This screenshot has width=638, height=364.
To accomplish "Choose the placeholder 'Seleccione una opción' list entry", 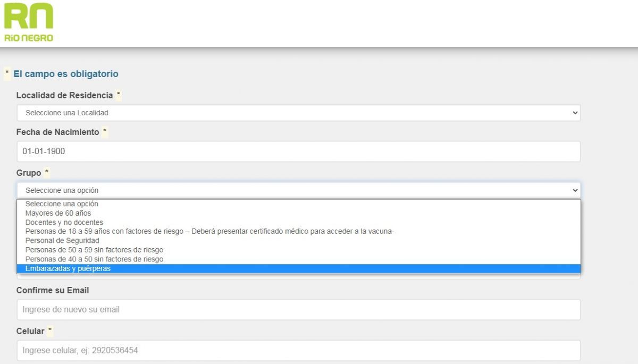I will pyautogui.click(x=62, y=204).
